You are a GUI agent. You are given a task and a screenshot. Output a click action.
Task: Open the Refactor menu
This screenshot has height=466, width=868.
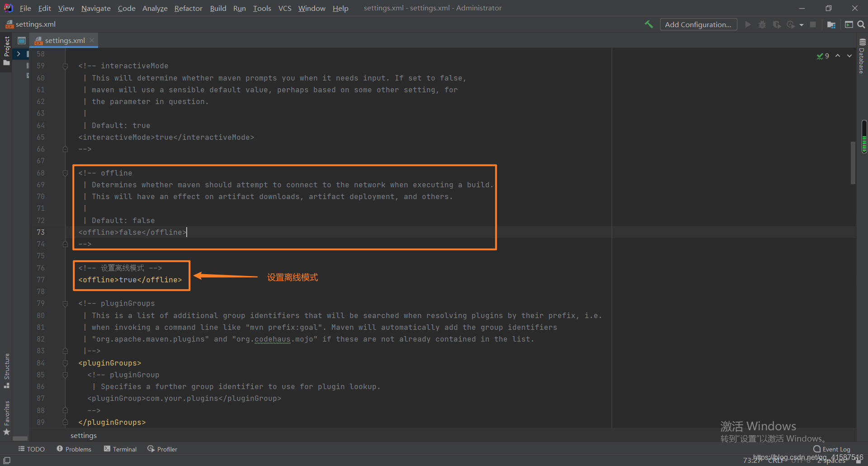[x=188, y=8]
